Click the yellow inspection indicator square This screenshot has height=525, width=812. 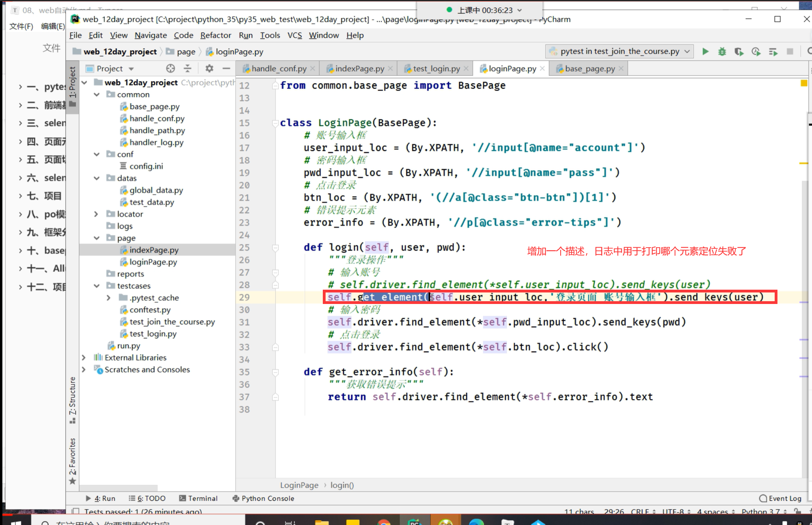point(804,83)
